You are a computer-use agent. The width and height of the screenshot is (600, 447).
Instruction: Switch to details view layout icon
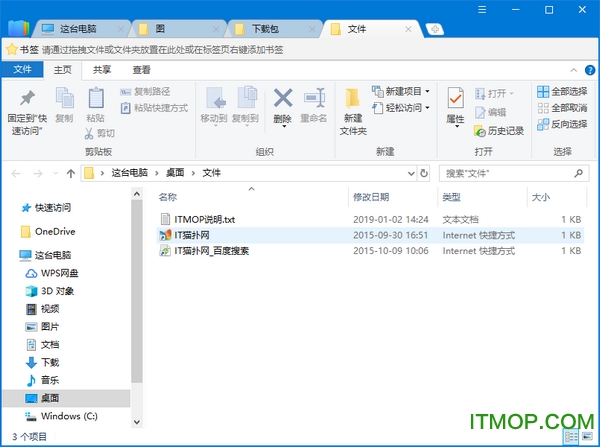click(x=571, y=436)
